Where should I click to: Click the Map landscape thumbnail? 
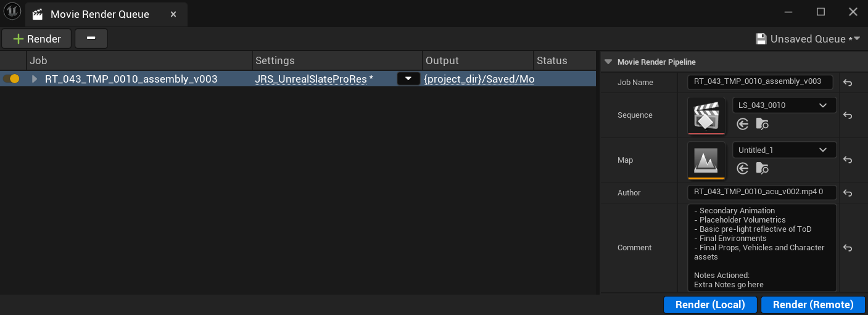(x=706, y=160)
